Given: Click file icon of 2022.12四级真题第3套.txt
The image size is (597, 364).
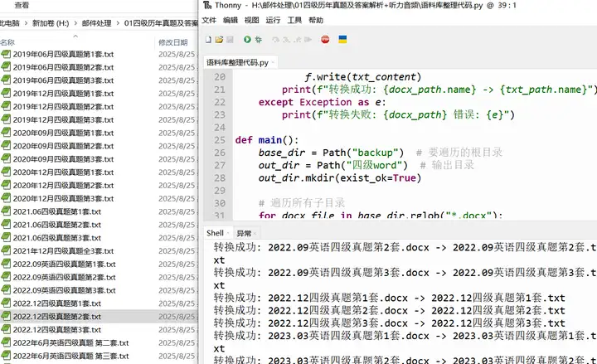Looking at the screenshot, I should click(x=6, y=329).
